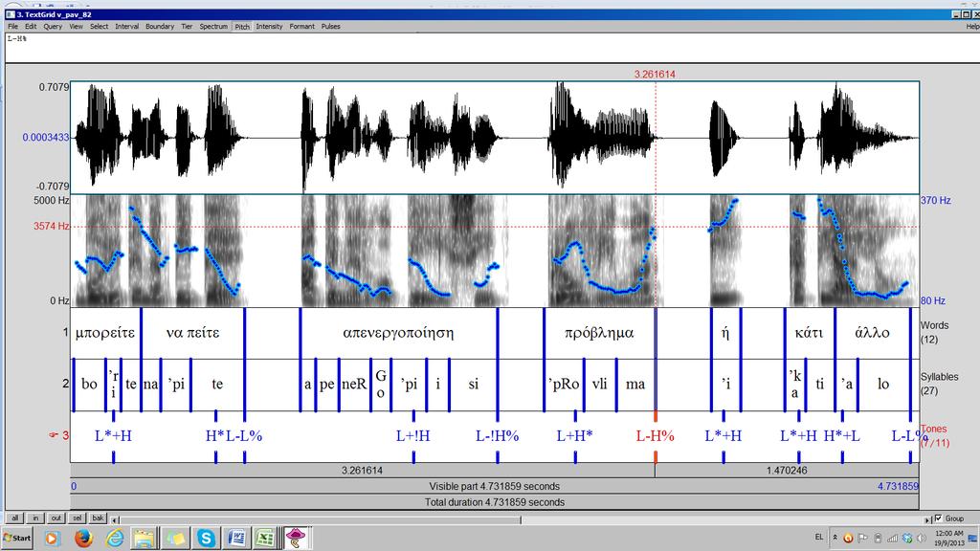980x551 pixels.
Task: Select the word interval μπορείτε
Action: tap(105, 333)
